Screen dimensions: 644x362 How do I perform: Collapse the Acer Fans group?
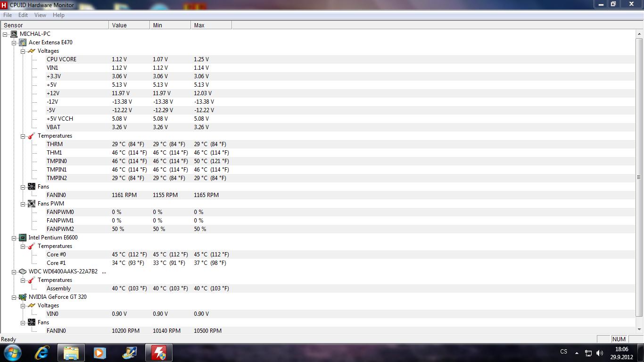click(x=23, y=187)
